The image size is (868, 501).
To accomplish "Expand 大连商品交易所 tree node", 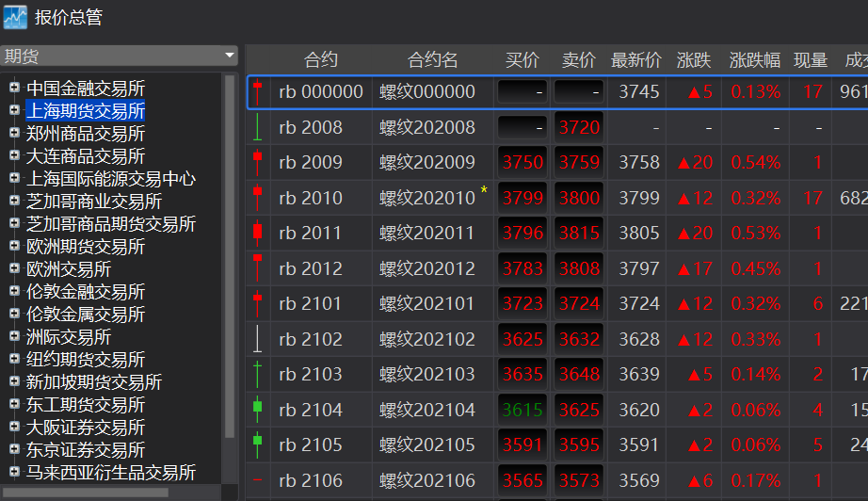I will pyautogui.click(x=14, y=155).
